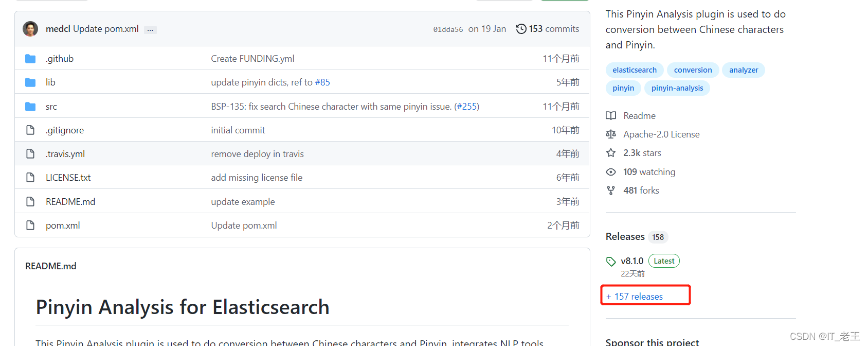Image resolution: width=868 pixels, height=346 pixels.
Task: Open the pom.xml file
Action: tap(63, 226)
